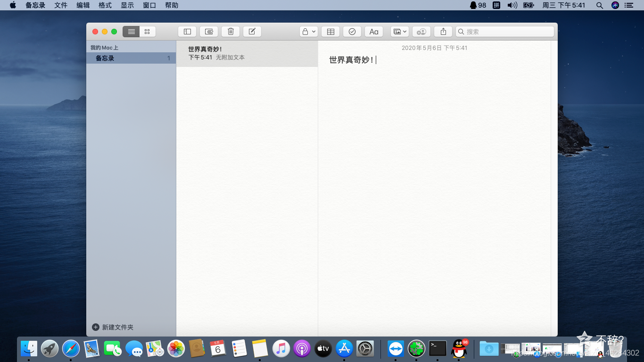Viewport: 644px width, 362px height.
Task: Insert a table into the note
Action: coord(330,32)
